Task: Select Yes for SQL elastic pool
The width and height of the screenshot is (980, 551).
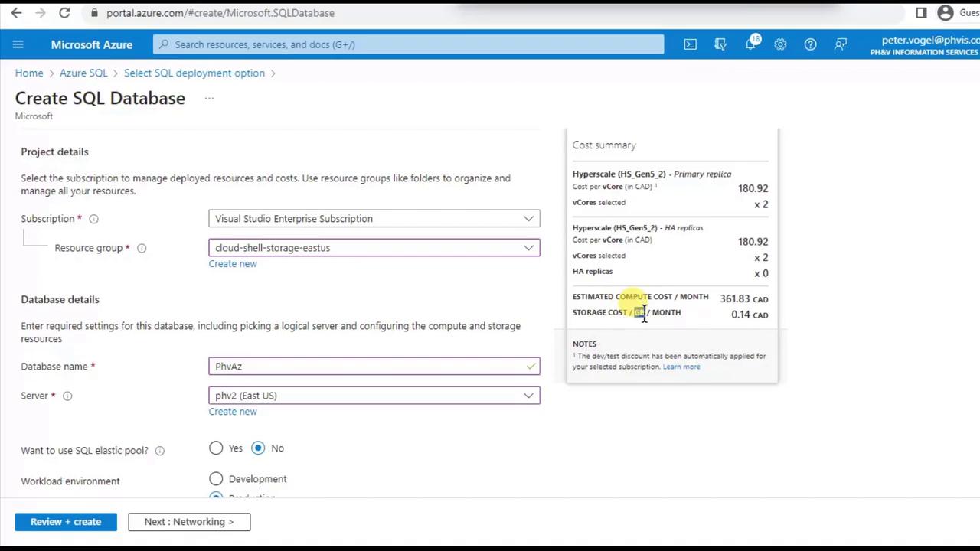Action: pos(216,448)
